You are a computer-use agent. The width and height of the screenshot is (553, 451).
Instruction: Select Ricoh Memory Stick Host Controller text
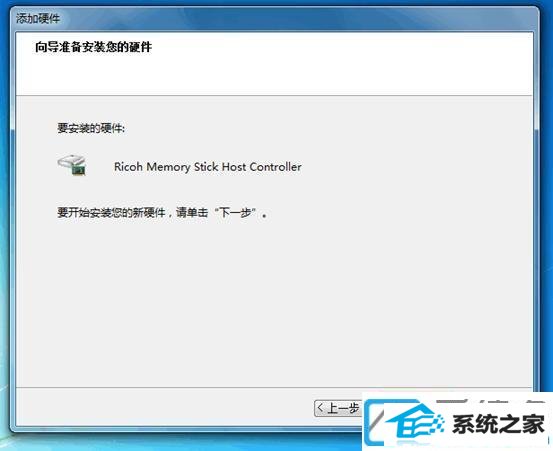pyautogui.click(x=208, y=166)
